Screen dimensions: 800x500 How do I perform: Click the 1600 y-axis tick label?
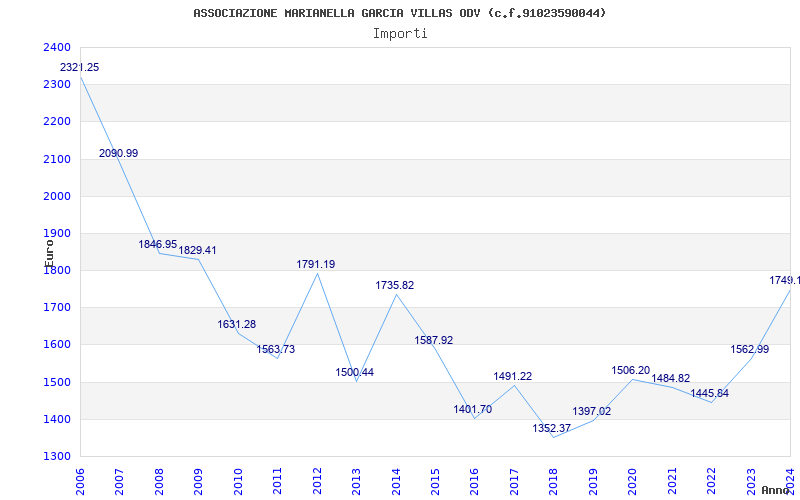[x=57, y=345]
